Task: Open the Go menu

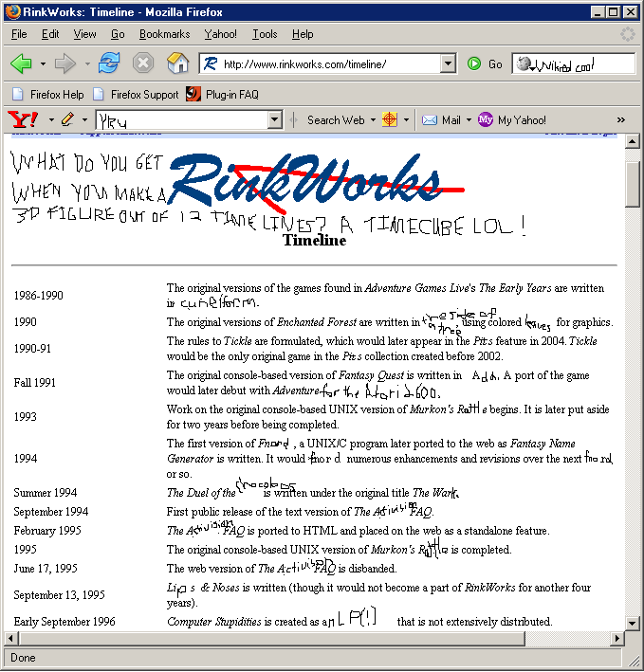Action: click(x=118, y=34)
